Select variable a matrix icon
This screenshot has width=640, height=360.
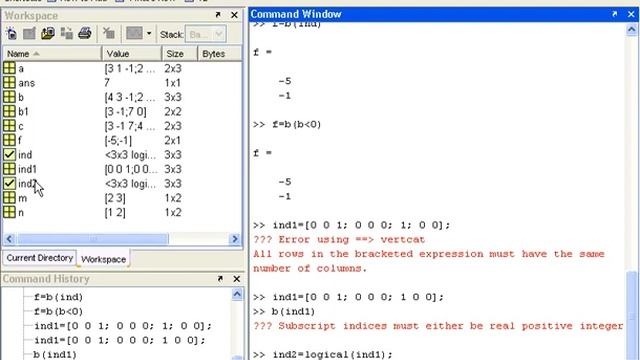tap(9, 68)
